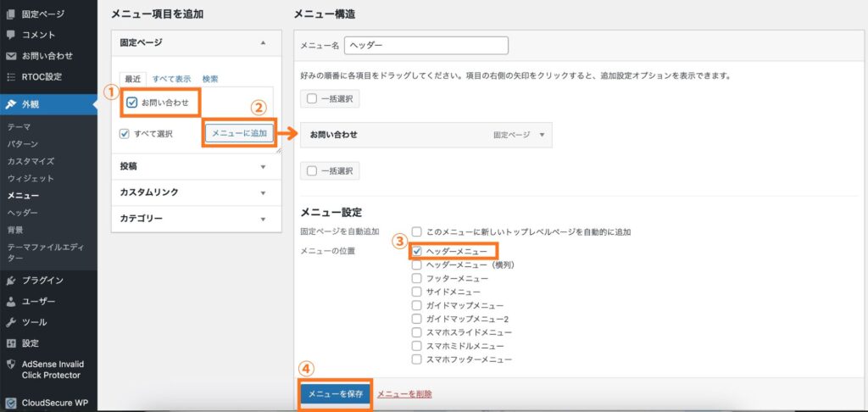This screenshot has width=868, height=412.
Task: Expand the 投稿 accordion section
Action: (263, 167)
